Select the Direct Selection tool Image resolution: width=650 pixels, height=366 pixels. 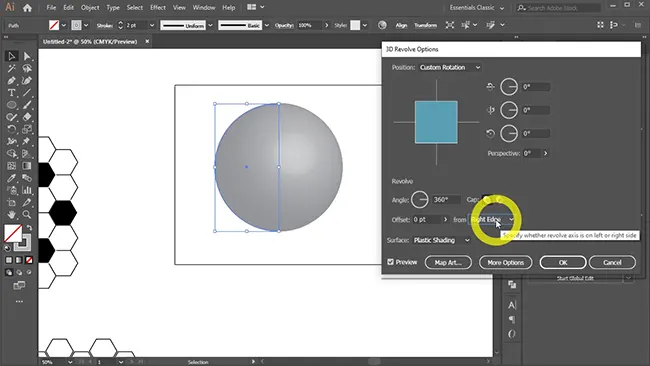[27, 56]
